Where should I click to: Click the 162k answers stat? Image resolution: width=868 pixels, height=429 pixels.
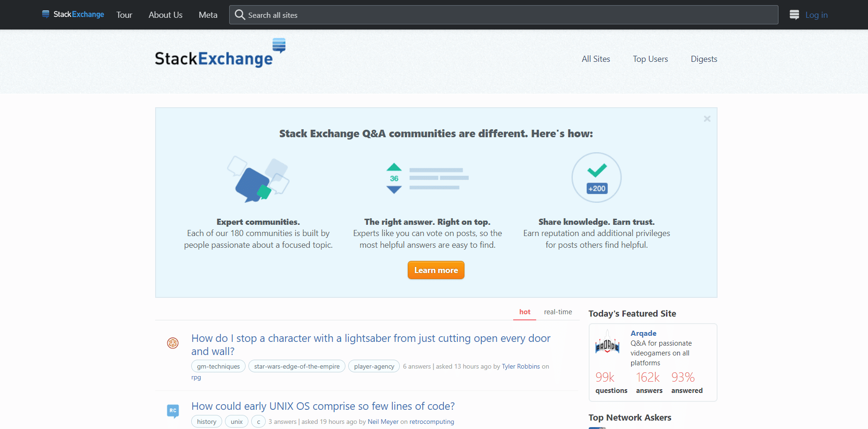[x=649, y=383]
